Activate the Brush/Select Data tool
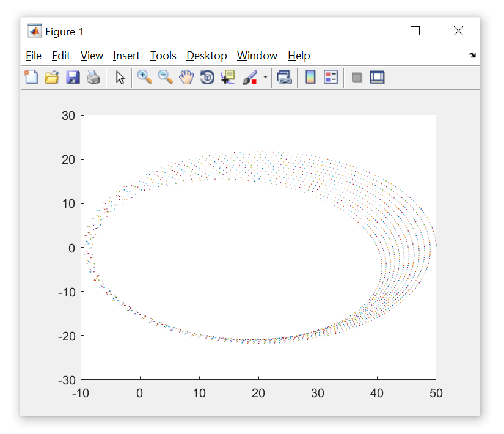This screenshot has width=504, height=434. (x=250, y=78)
